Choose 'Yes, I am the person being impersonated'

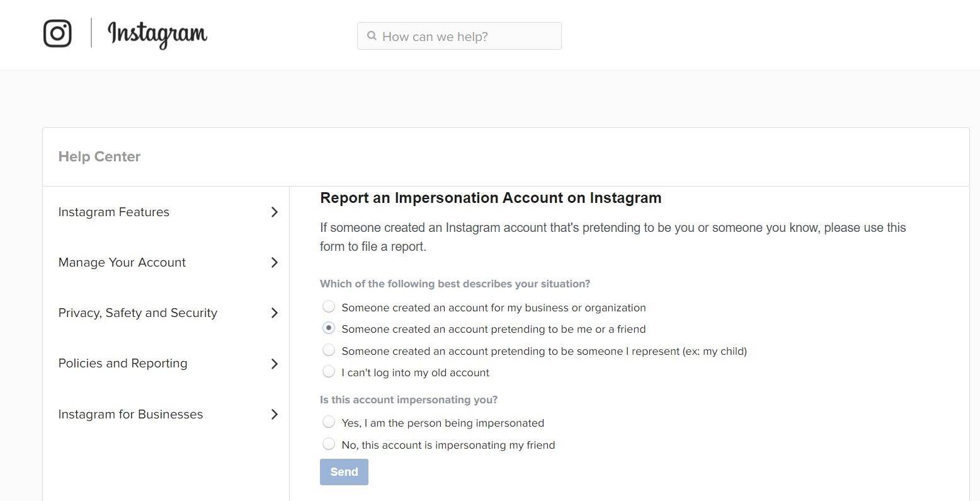[329, 422]
